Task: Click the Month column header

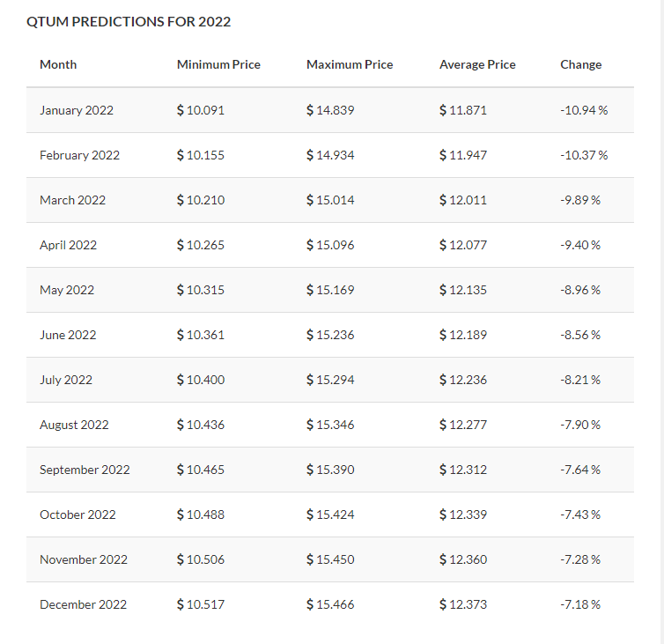Action: 58,64
